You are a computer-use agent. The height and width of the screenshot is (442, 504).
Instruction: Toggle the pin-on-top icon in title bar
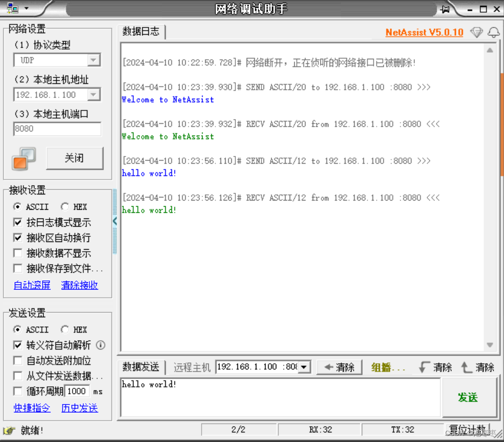(445, 9)
